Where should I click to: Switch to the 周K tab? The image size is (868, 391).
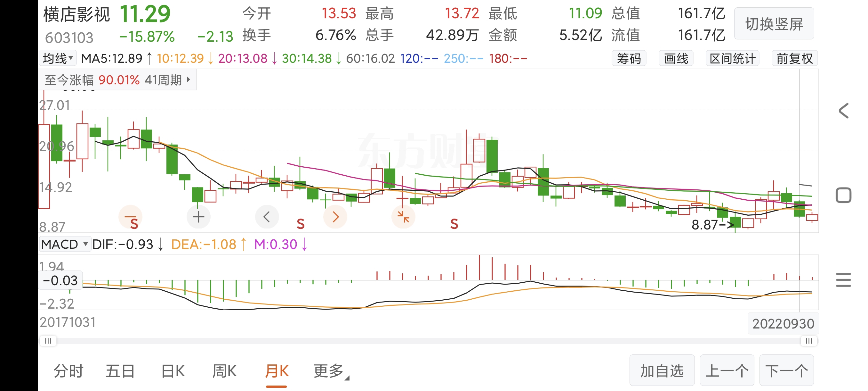tap(224, 371)
